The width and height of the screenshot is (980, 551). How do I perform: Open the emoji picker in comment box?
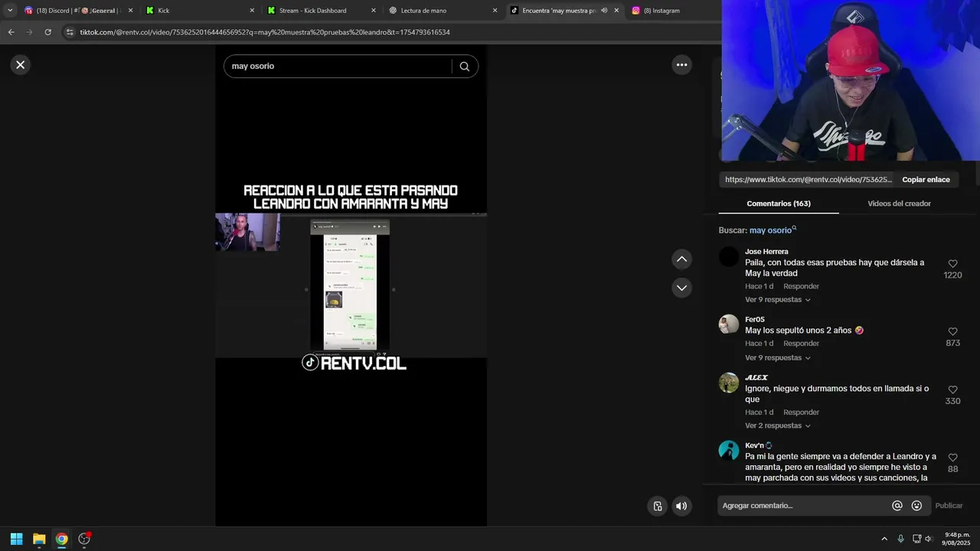click(916, 506)
